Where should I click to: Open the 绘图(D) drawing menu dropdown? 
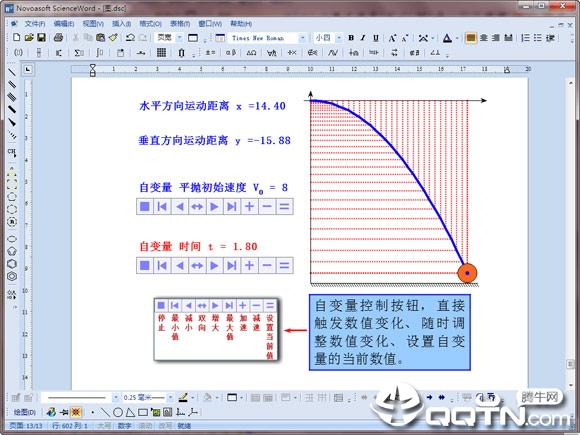click(25, 412)
